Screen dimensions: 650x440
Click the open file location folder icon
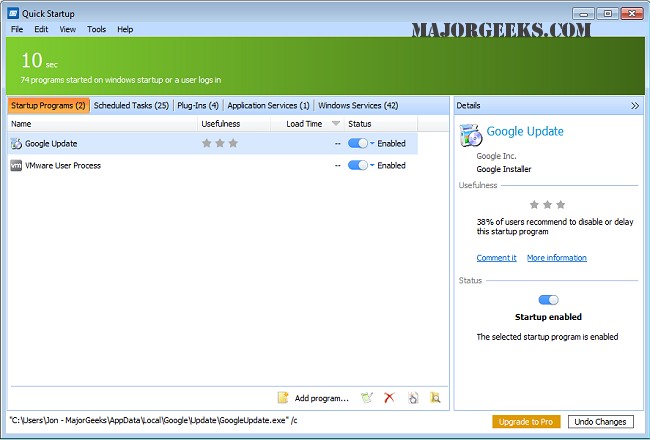435,398
